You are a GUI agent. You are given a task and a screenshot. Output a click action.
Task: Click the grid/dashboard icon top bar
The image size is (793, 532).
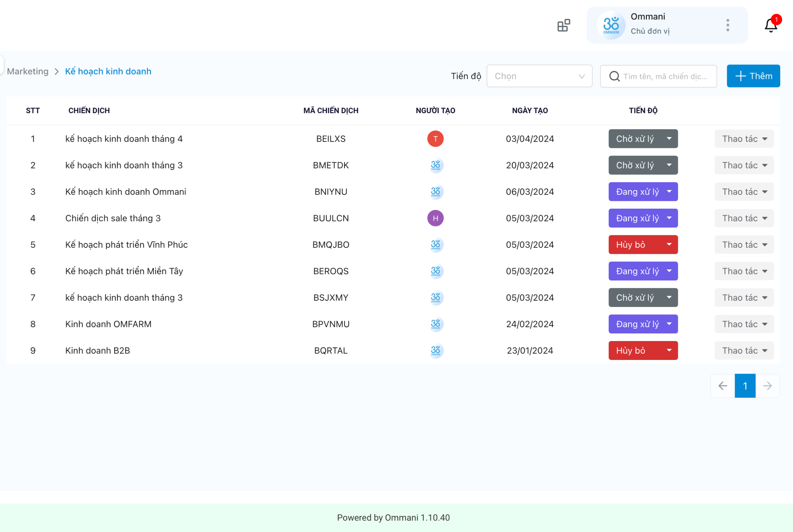tap(563, 25)
